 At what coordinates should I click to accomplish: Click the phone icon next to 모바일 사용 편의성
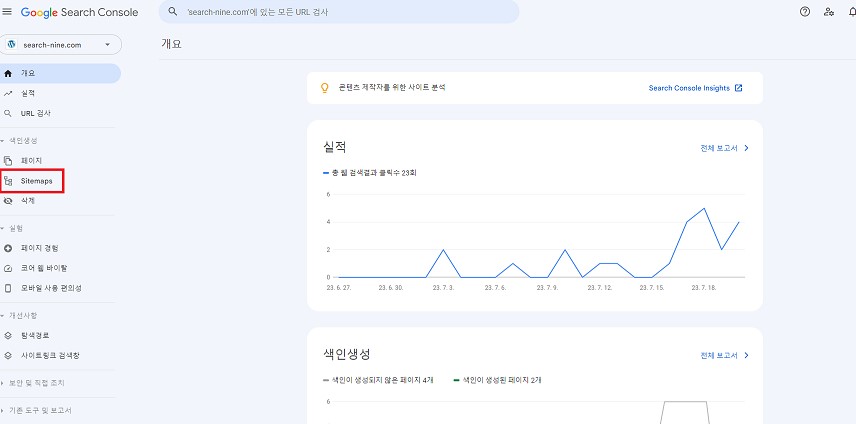point(8,288)
